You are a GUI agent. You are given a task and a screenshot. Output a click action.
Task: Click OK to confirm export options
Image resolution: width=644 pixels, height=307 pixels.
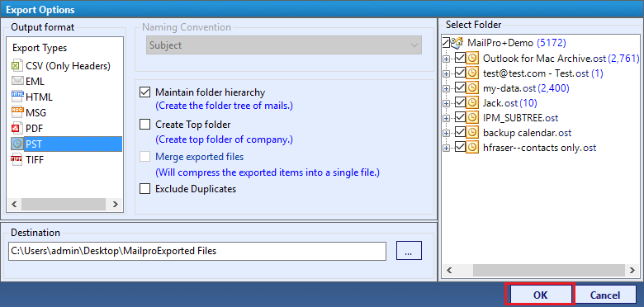[x=541, y=295]
